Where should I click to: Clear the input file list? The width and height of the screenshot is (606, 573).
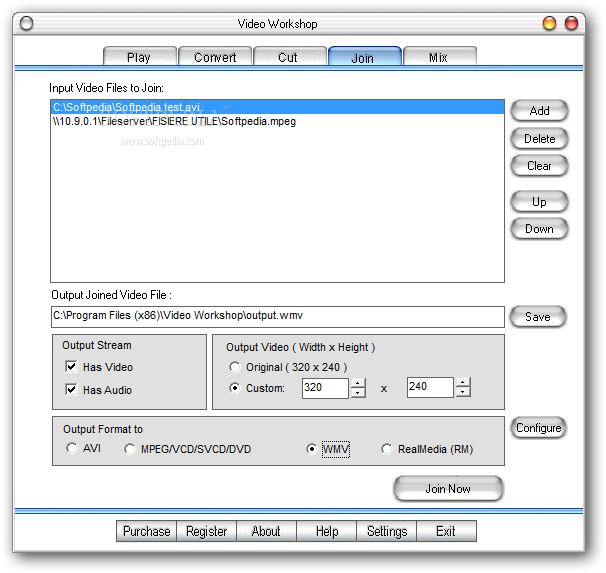540,166
